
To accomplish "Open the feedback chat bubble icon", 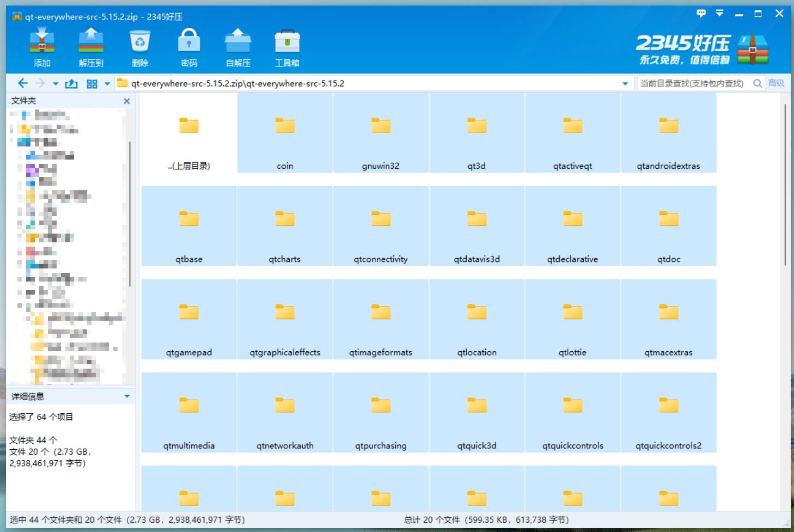I will point(701,13).
